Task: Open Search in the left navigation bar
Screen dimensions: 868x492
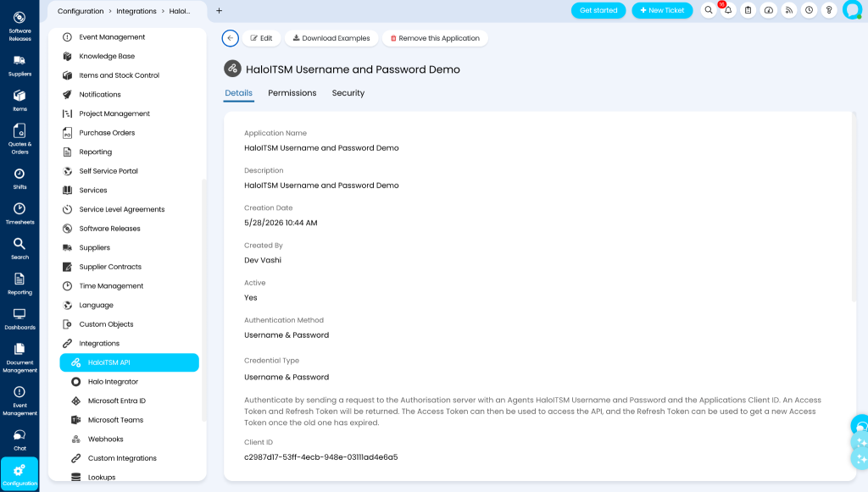Action: [19, 249]
